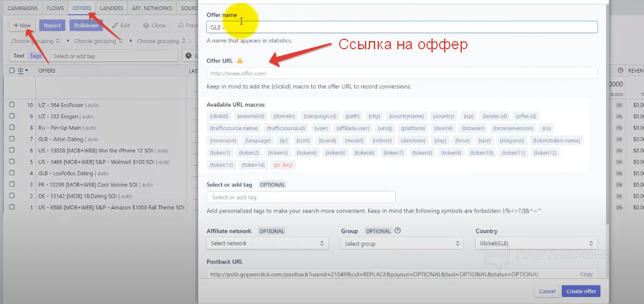Viewport: 644px width, 304px height.
Task: Tick the select-all checkbox in table header
Action: (12, 71)
